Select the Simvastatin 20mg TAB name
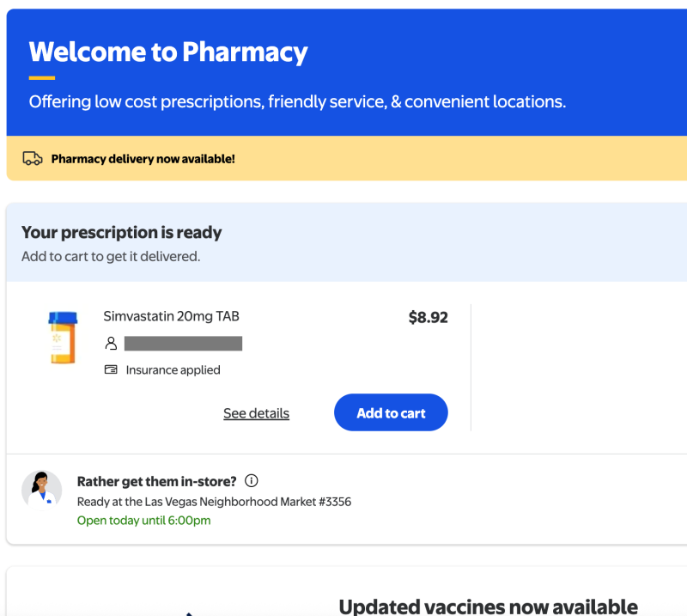Screen dimensions: 687x616 tap(171, 316)
